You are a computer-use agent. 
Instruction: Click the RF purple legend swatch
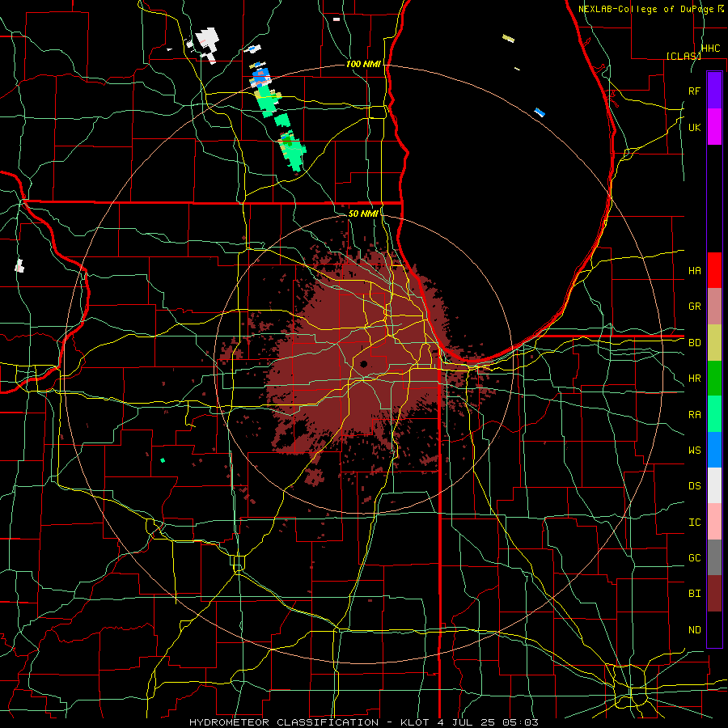714,91
